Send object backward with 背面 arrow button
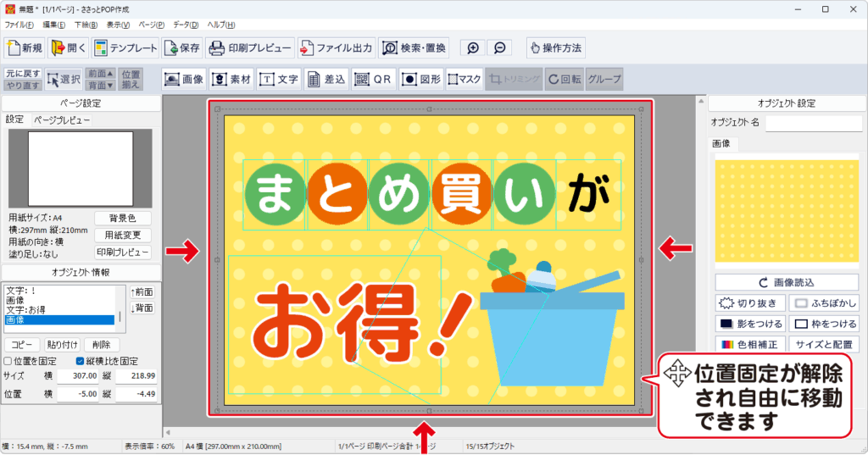The width and height of the screenshot is (868, 455). click(142, 308)
